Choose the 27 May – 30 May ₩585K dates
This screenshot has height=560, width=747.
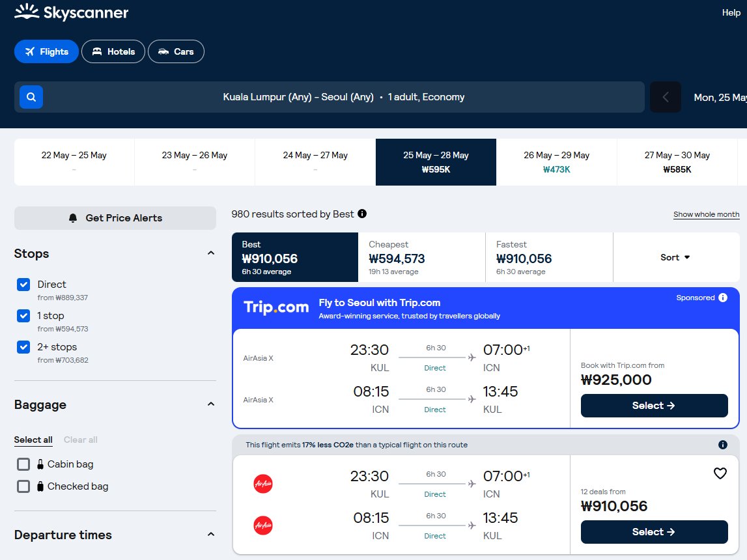pyautogui.click(x=677, y=162)
